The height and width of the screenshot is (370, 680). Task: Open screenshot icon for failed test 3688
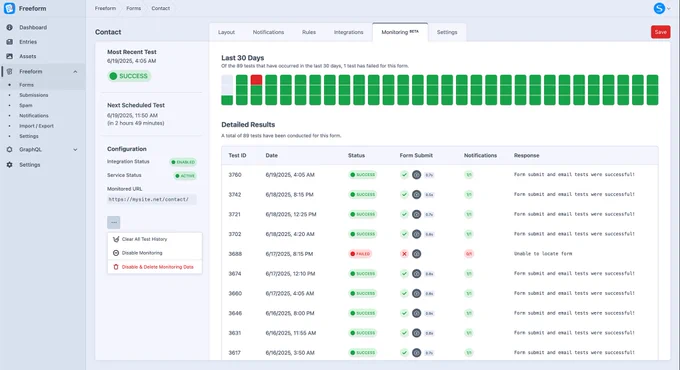[416, 254]
